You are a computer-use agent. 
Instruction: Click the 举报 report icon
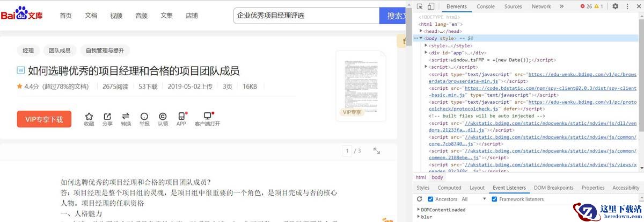click(144, 116)
